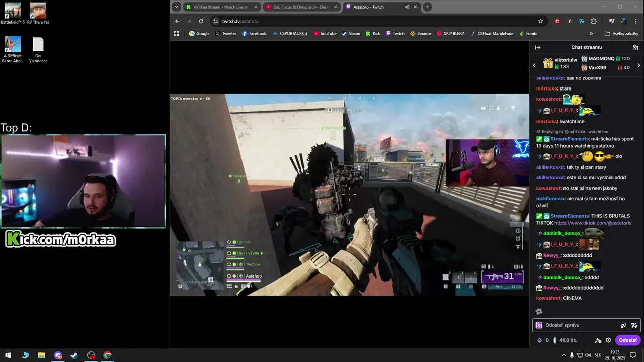This screenshot has width=644, height=362.
Task: Open the Battlefield 6 desktop shortcut
Action: (13, 14)
